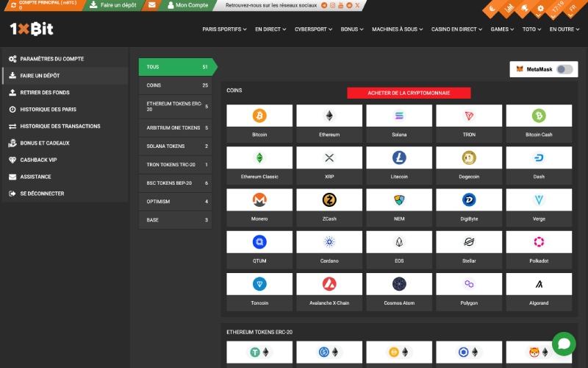588x368 pixels.
Task: Click the 1xBit logo
Action: [x=32, y=29]
